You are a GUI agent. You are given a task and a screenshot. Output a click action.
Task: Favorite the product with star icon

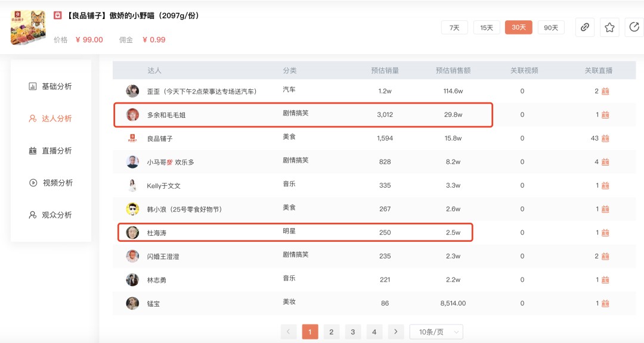(x=609, y=27)
